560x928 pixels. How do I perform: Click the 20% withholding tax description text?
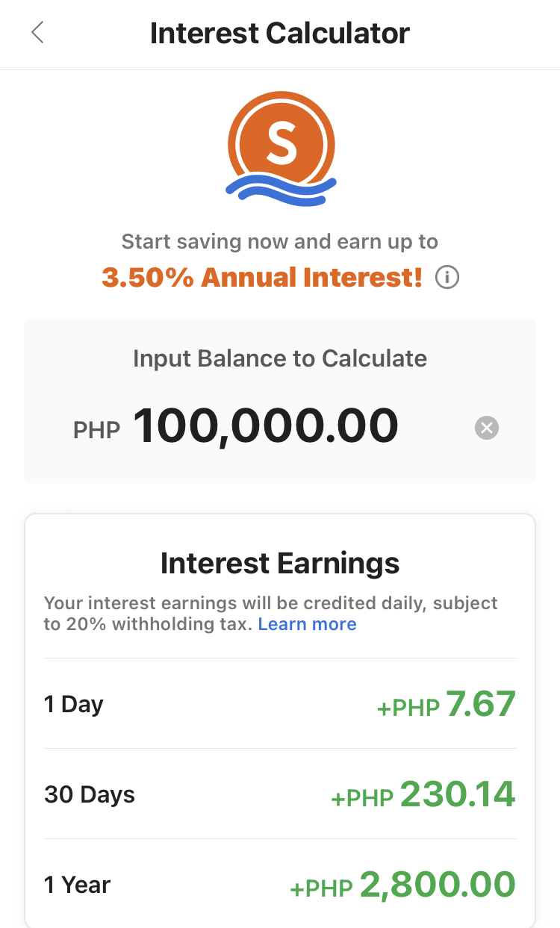tap(270, 613)
